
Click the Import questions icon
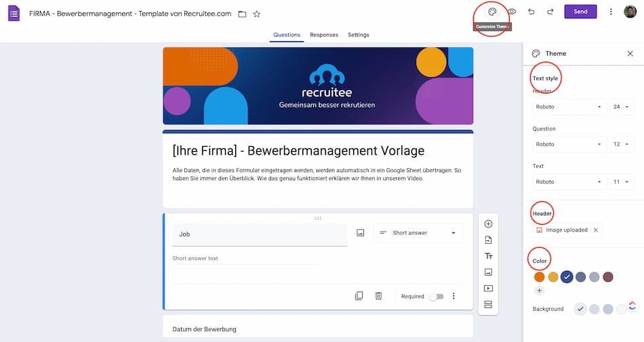point(488,240)
